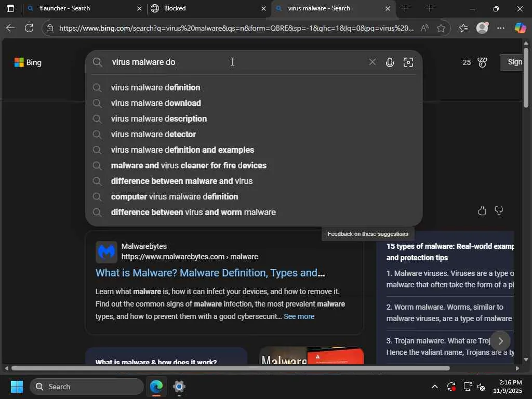Viewport: 532px width, 399px height.
Task: Open the Microsoft Rewards medal icon
Action: 482,62
